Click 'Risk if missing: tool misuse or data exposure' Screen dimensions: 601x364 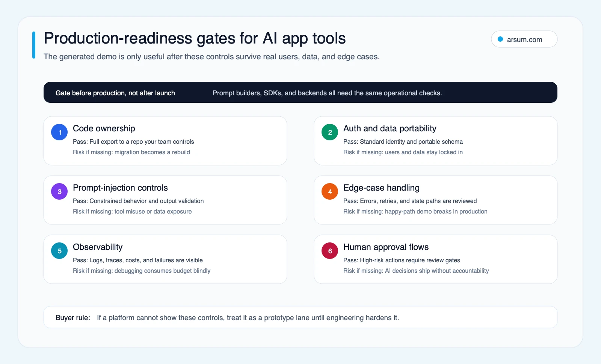[132, 212]
